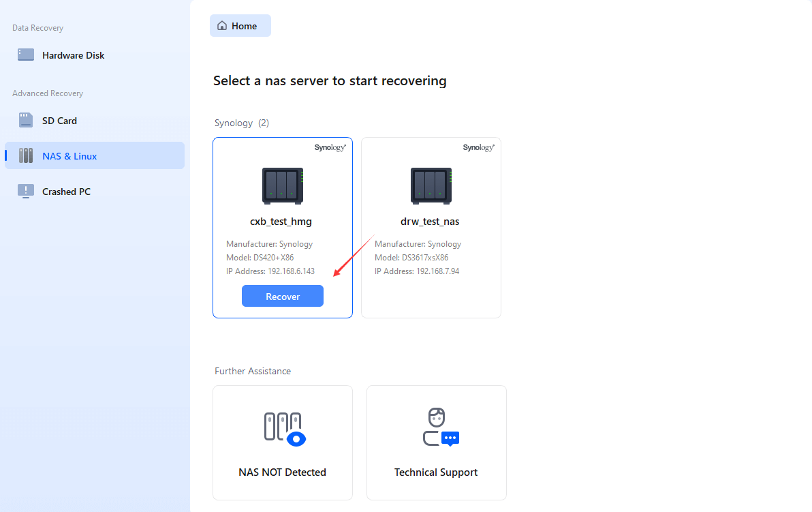Click the drw_test_nas NAS device icon
Image resolution: width=812 pixels, height=512 pixels.
coord(431,185)
